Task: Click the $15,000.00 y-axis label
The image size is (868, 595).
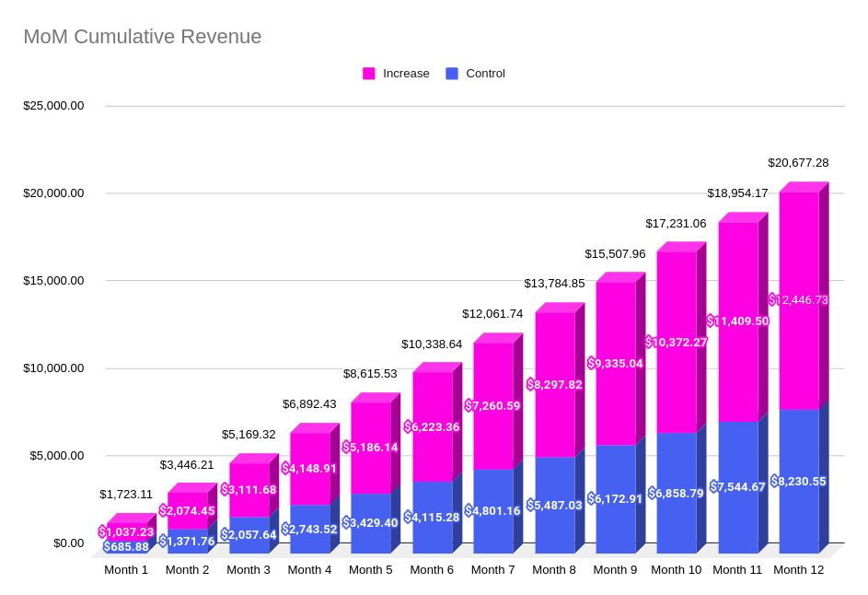Action: [x=53, y=281]
